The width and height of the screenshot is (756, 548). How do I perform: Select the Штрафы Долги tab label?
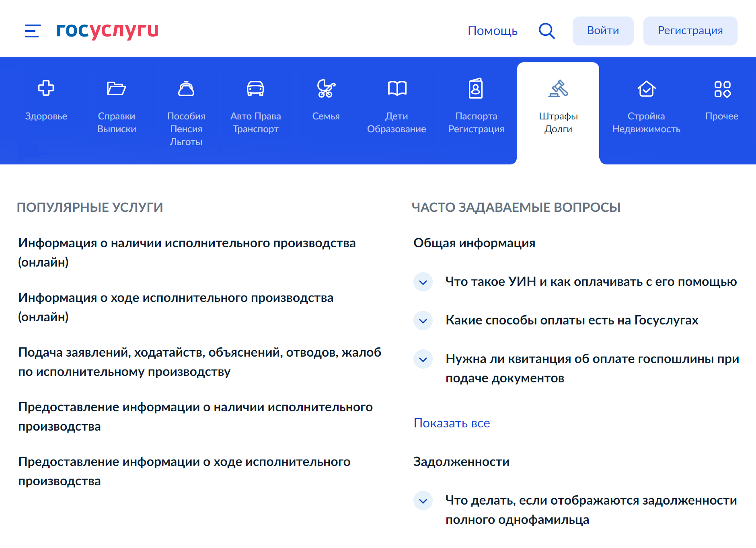pyautogui.click(x=558, y=123)
